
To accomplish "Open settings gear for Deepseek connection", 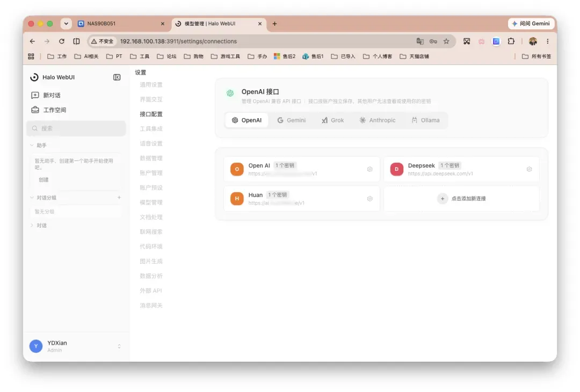I will coord(530,169).
